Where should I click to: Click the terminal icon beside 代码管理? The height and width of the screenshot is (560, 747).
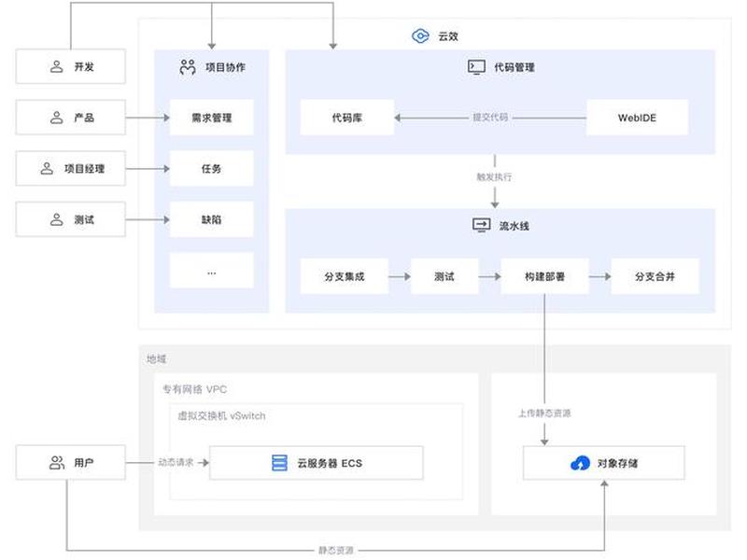click(476, 67)
